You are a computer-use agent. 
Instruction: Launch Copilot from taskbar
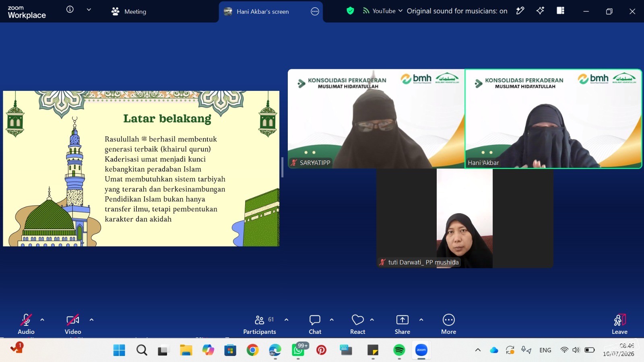point(208,350)
